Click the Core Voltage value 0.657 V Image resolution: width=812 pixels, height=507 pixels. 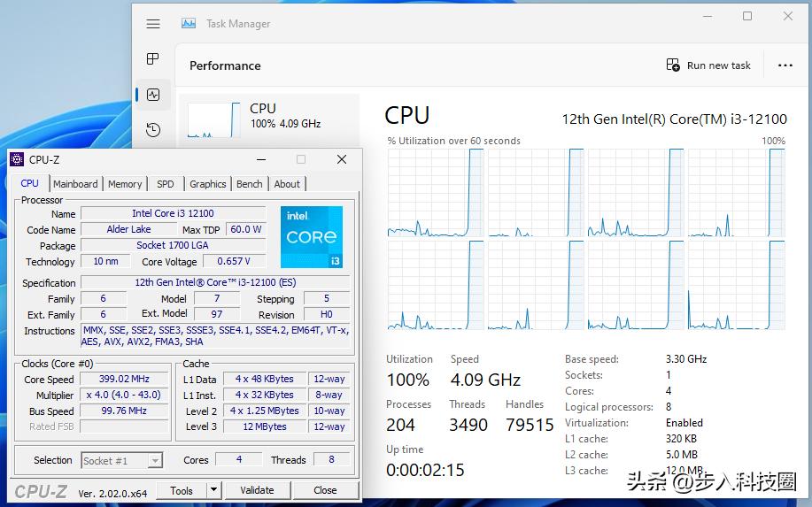[x=234, y=261]
